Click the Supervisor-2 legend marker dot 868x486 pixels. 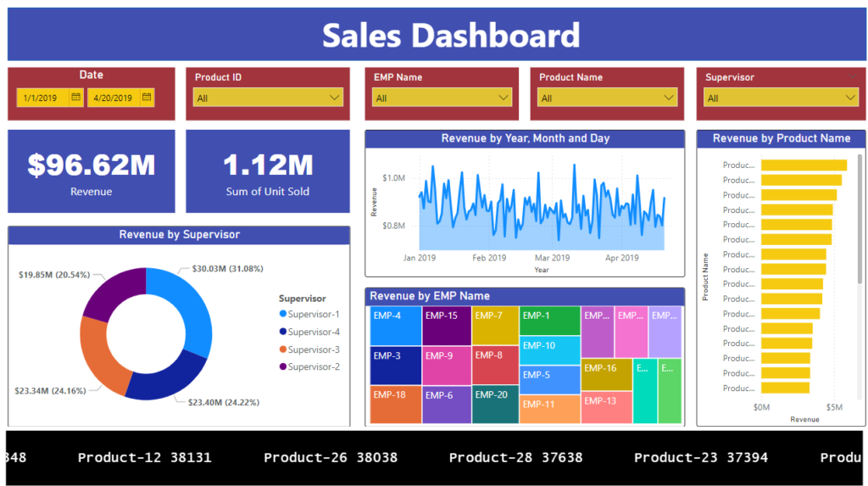282,366
